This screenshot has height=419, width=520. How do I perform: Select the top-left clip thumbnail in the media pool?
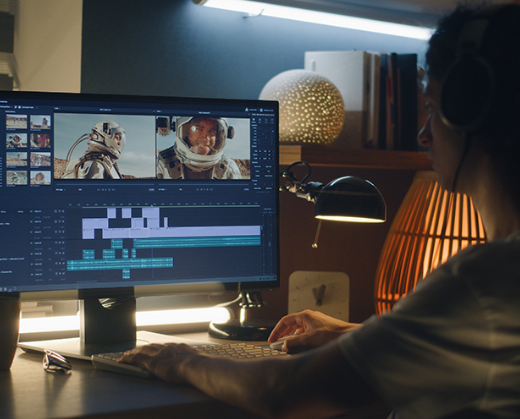[17, 122]
